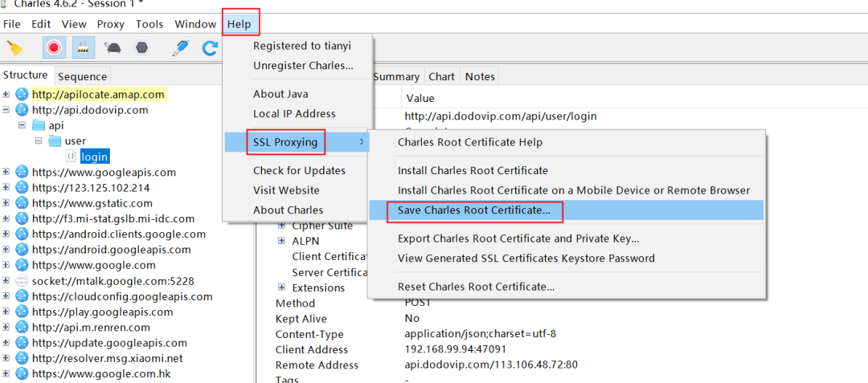Toggle the turtle throttling icon

coord(113,48)
